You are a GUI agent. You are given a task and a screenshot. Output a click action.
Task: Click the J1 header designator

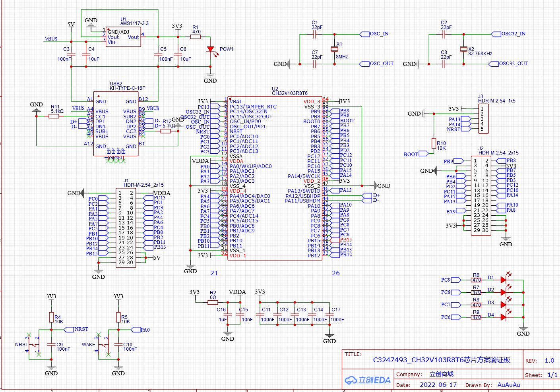point(126,181)
